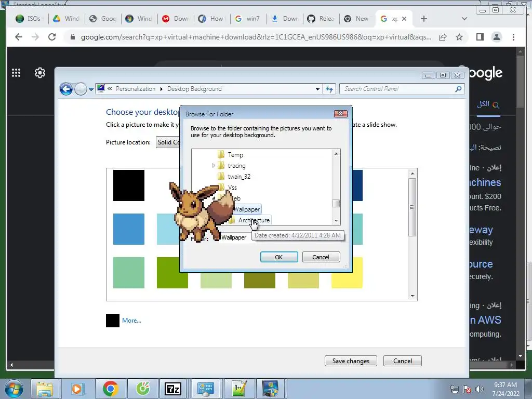Open the green swirl app in the taskbar
This screenshot has height=399, width=532.
click(x=142, y=389)
